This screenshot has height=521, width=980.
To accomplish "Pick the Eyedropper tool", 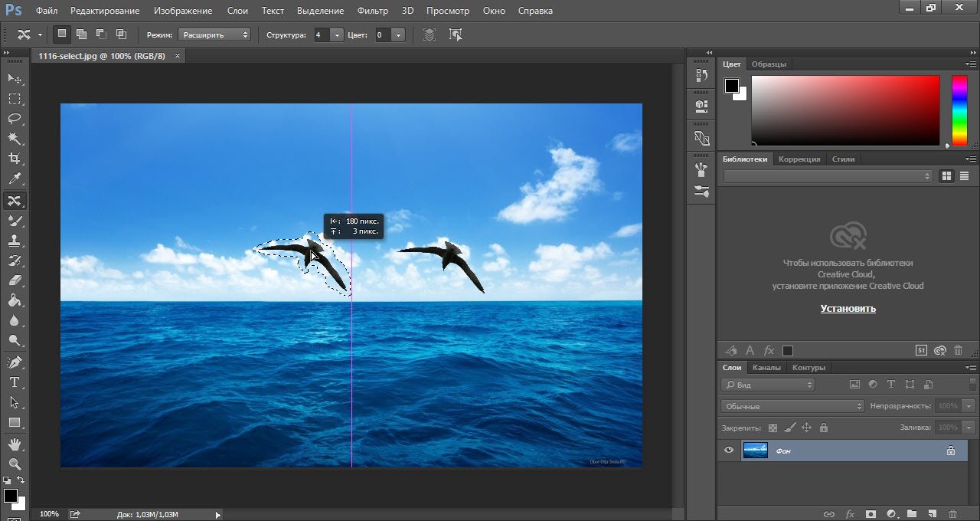I will point(15,179).
